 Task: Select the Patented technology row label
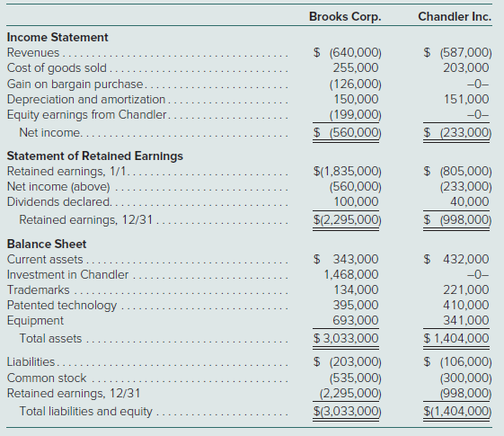62,306
